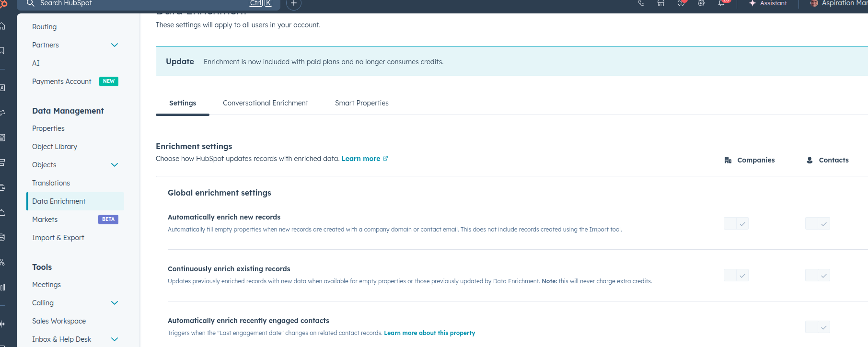The height and width of the screenshot is (347, 868).
Task: Click the Learn more enrichment link
Action: tap(365, 159)
